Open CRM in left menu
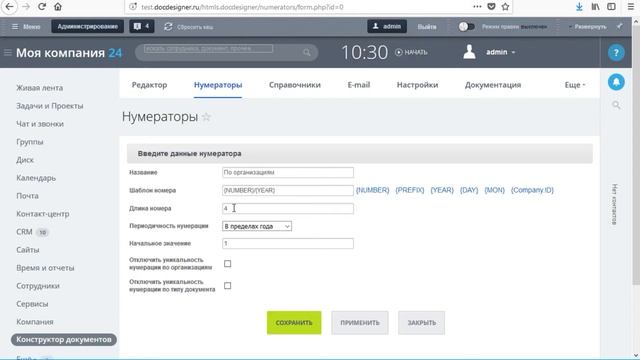The height and width of the screenshot is (360, 640). pos(24,232)
